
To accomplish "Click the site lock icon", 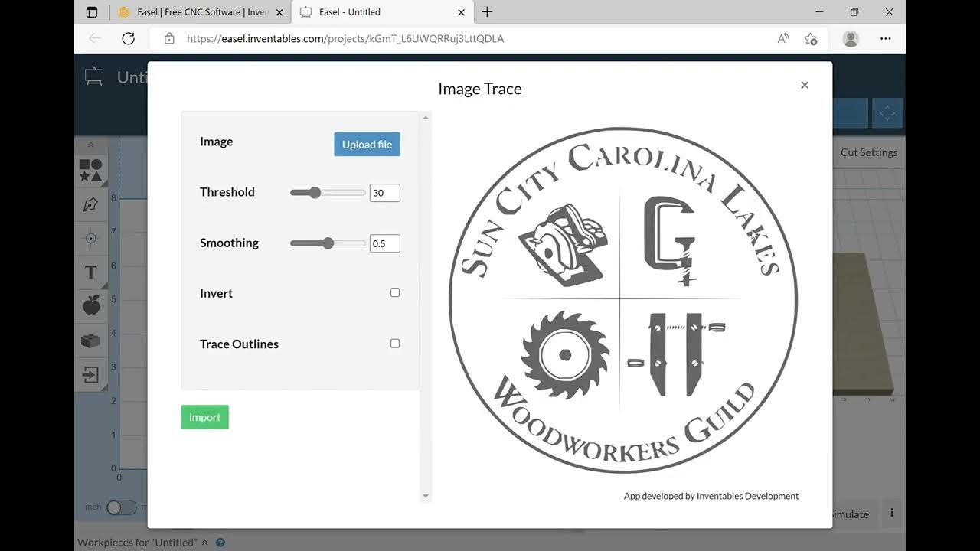I will 169,38.
